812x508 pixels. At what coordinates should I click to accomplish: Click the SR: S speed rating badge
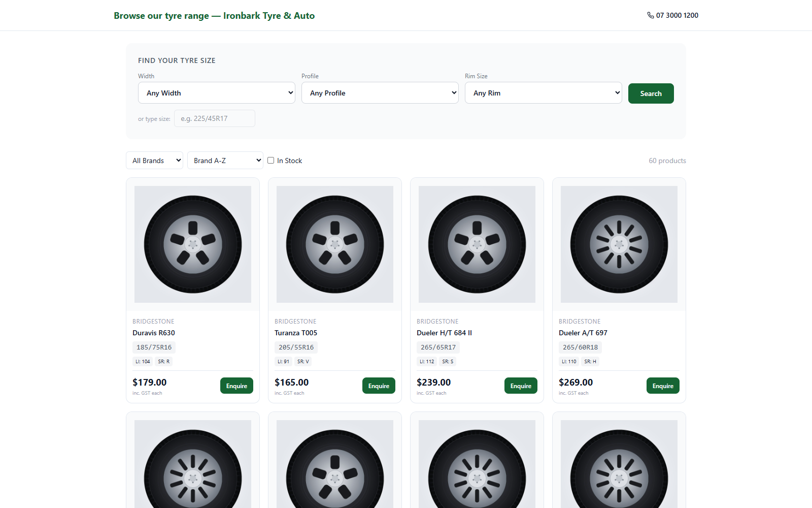click(448, 362)
